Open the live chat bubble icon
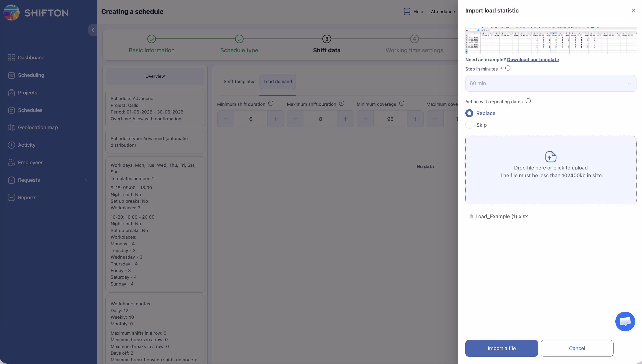This screenshot has width=642, height=364. tap(625, 321)
